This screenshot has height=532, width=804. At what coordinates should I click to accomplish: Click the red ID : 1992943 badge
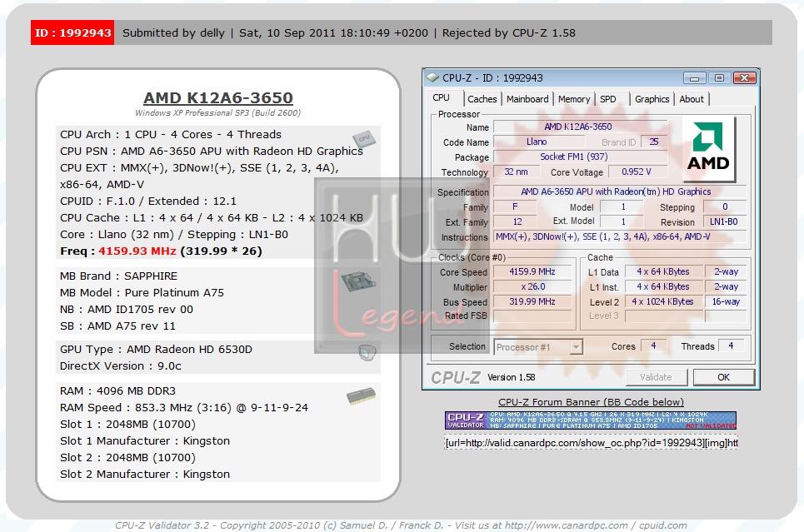[x=72, y=32]
